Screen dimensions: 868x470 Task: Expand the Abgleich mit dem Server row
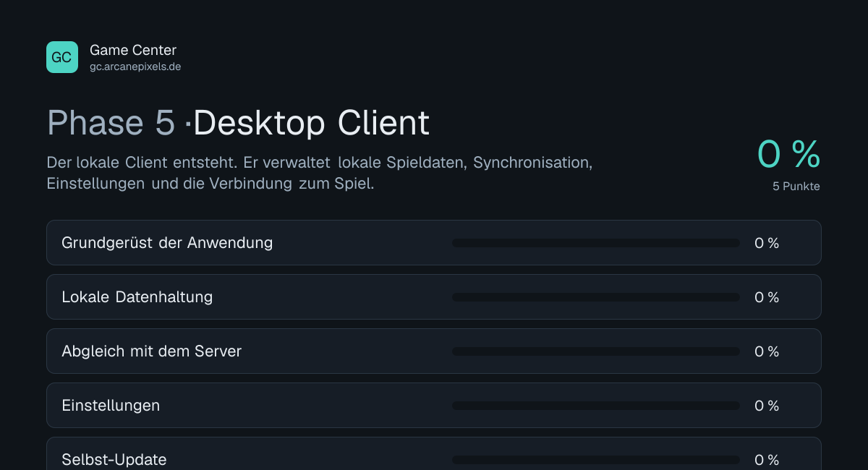[x=434, y=351]
